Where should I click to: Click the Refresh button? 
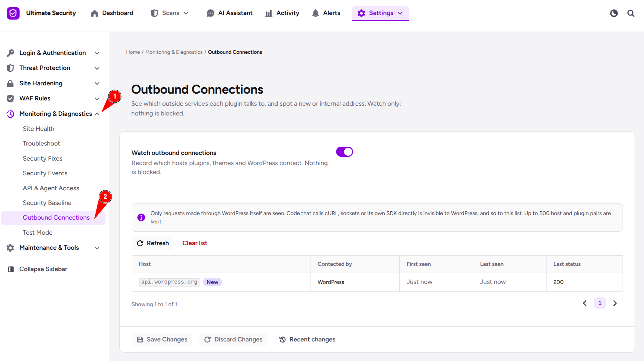point(153,243)
